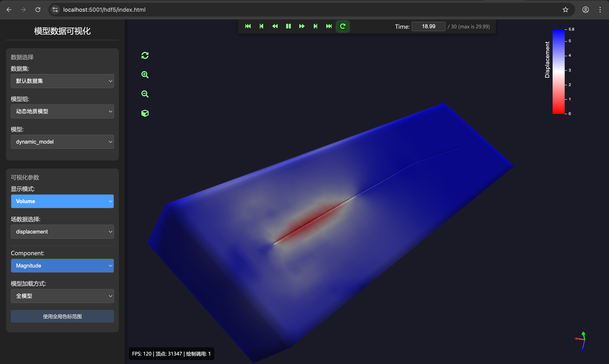Click the Time input field
Image resolution: width=609 pixels, height=364 pixels.
pos(428,27)
